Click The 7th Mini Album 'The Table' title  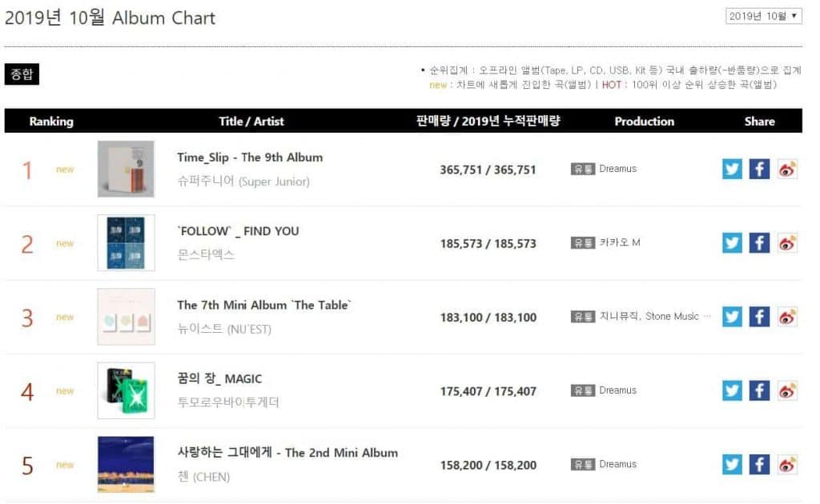pos(263,305)
